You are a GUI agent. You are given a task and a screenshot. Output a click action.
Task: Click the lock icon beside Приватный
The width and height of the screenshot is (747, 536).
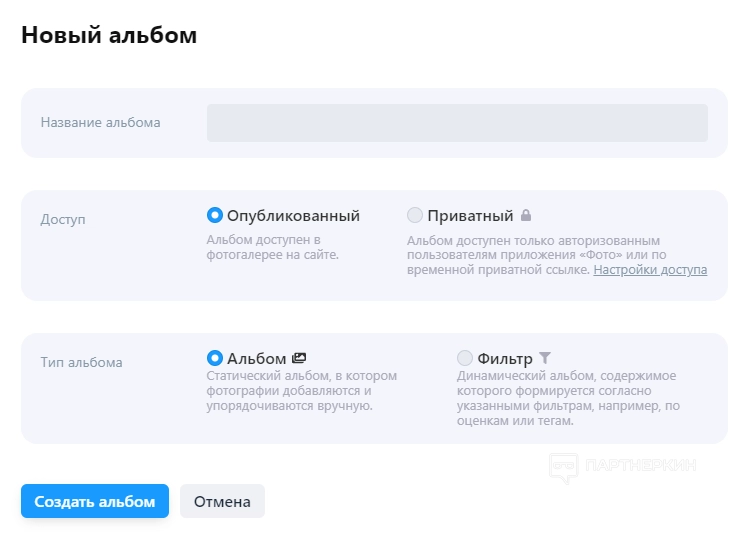coord(526,215)
